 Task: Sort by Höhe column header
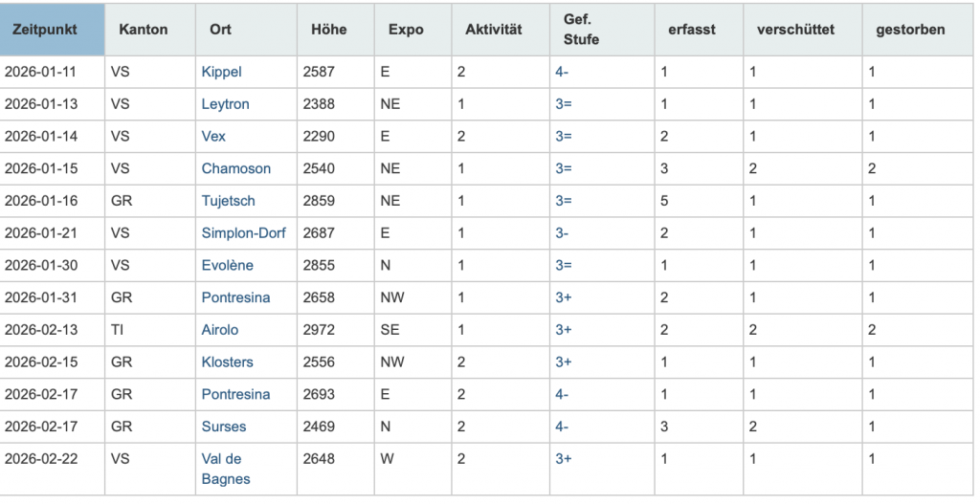pyautogui.click(x=328, y=30)
